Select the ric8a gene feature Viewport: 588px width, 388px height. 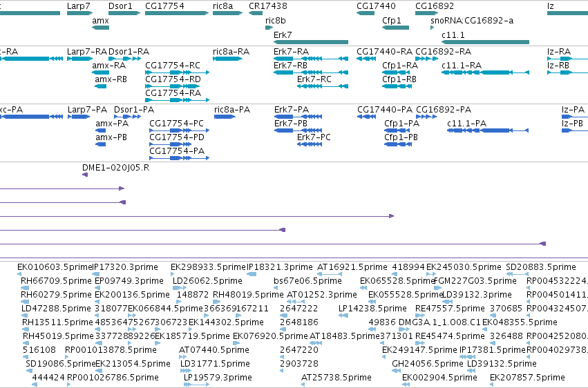click(227, 13)
